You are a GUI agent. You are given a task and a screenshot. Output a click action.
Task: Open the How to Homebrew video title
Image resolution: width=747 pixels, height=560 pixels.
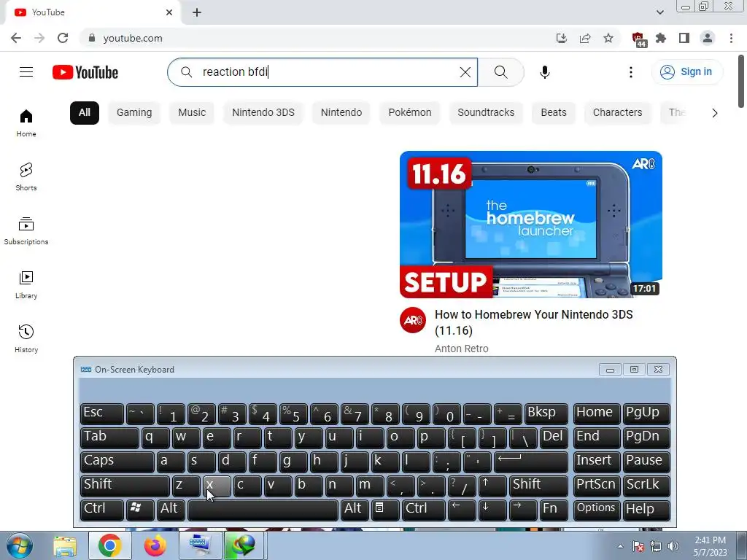point(533,322)
